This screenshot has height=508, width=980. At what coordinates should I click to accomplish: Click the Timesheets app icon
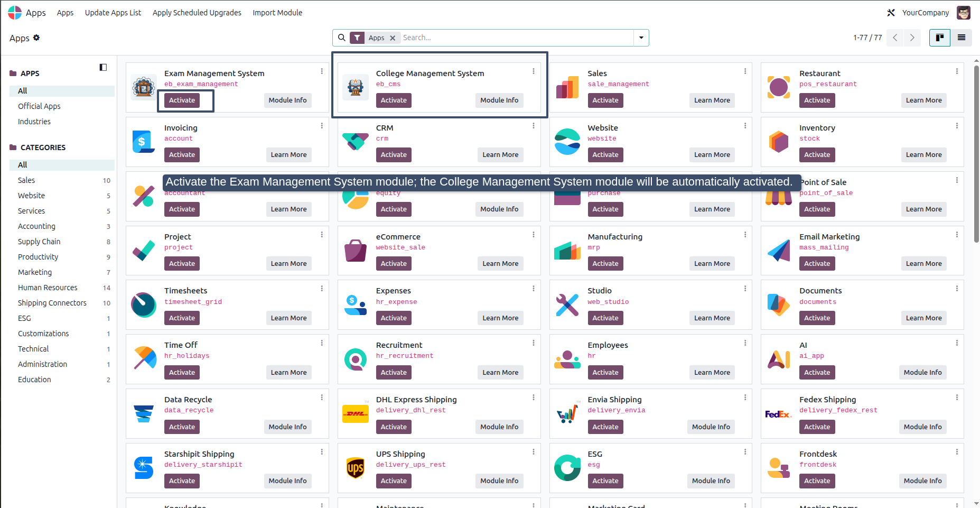pos(144,304)
